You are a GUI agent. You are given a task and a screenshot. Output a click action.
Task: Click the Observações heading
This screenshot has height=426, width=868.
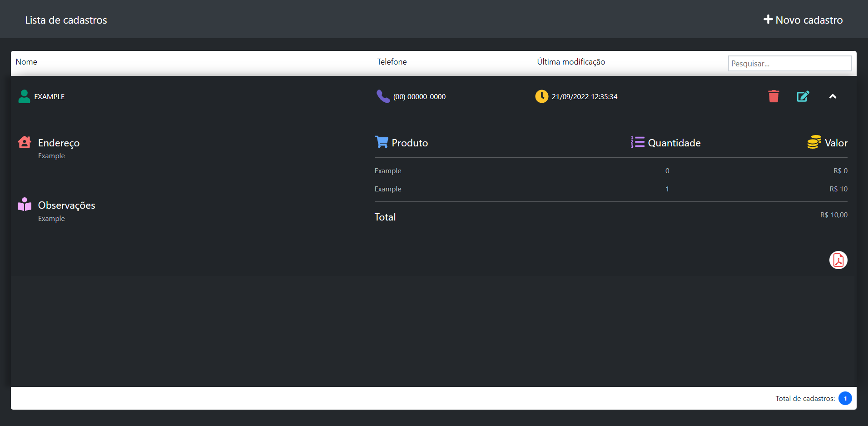tap(67, 205)
